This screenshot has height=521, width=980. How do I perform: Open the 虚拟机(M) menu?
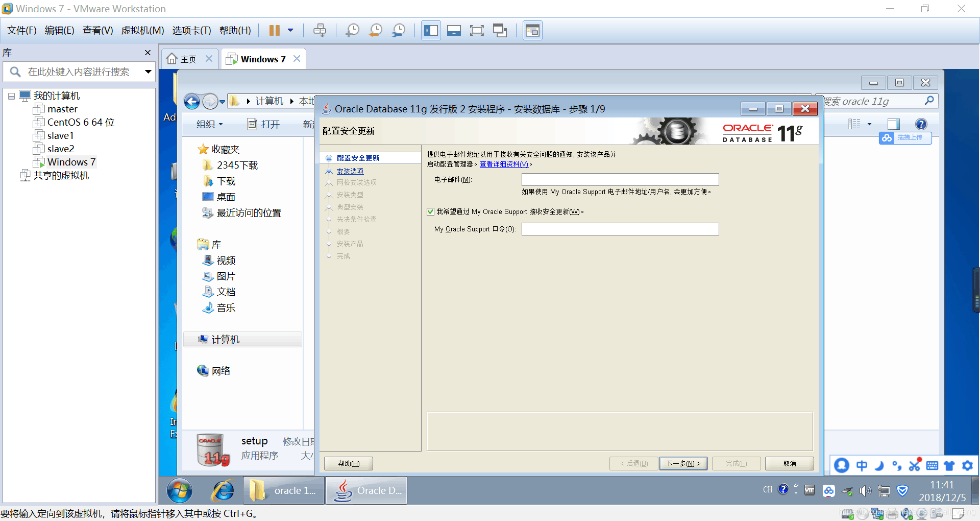point(142,31)
